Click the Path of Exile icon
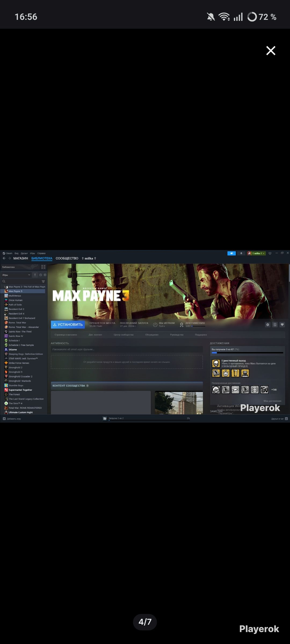The width and height of the screenshot is (290, 644). coord(6,305)
